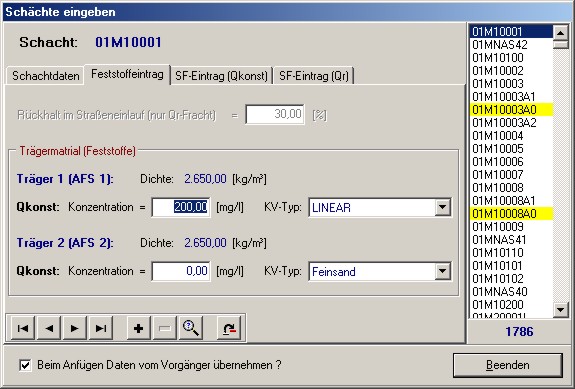Image resolution: width=575 pixels, height=389 pixels.
Task: Toggle Beim Anfügen Daten vom Vorgänger übernehmen
Action: [x=25, y=365]
